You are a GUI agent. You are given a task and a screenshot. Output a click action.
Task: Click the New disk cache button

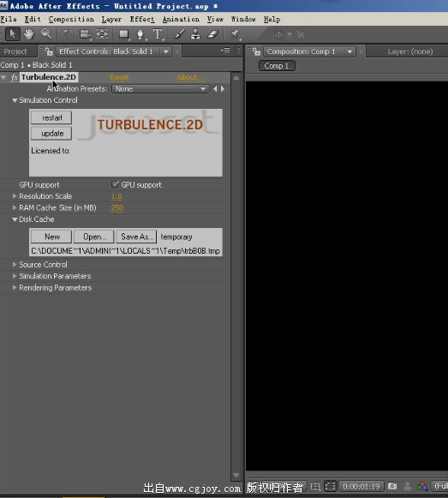point(51,237)
